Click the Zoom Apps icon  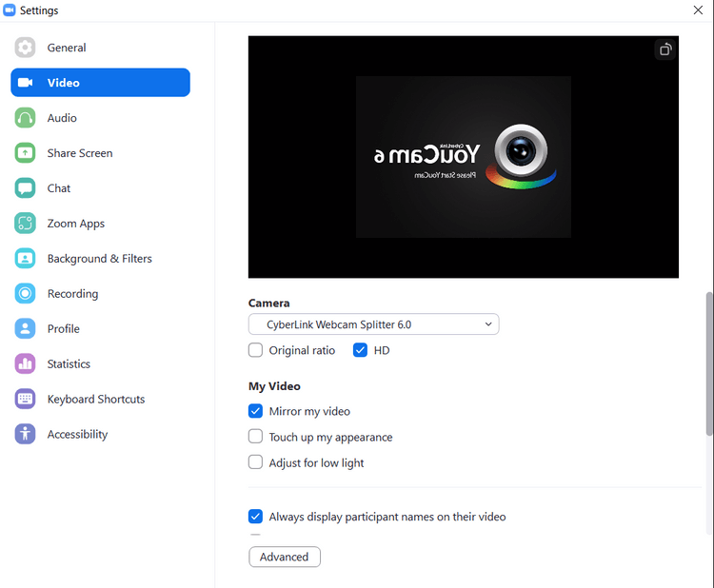pos(25,223)
